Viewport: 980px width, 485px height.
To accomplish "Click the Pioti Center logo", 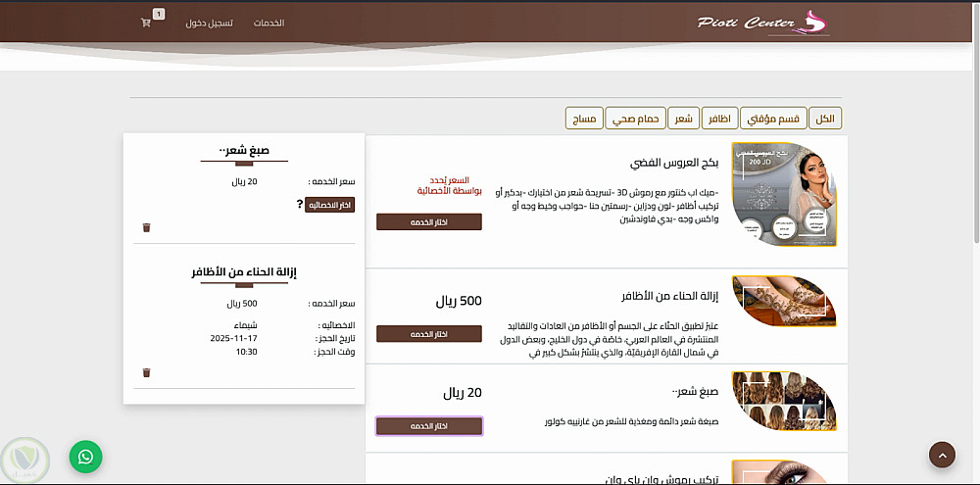I will point(762,23).
